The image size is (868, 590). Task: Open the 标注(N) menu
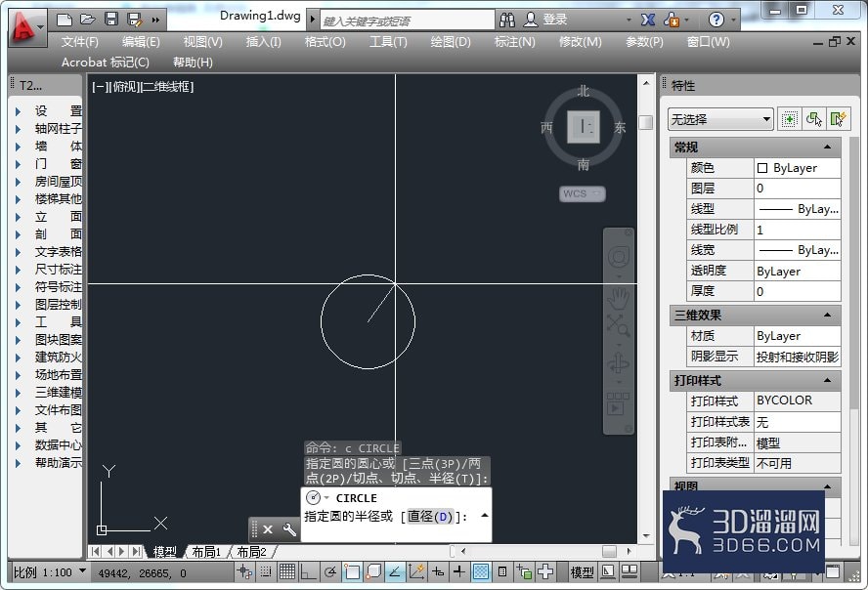click(515, 41)
